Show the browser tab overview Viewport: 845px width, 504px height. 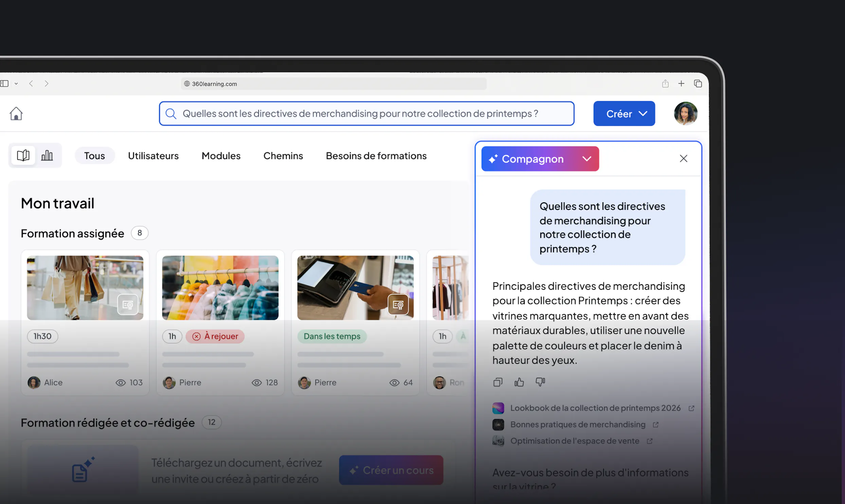tap(698, 83)
